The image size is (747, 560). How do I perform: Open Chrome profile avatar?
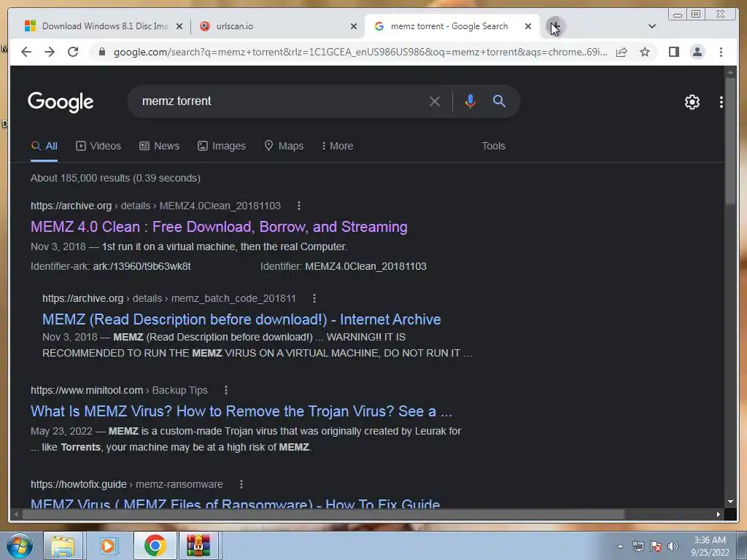pyautogui.click(x=697, y=52)
